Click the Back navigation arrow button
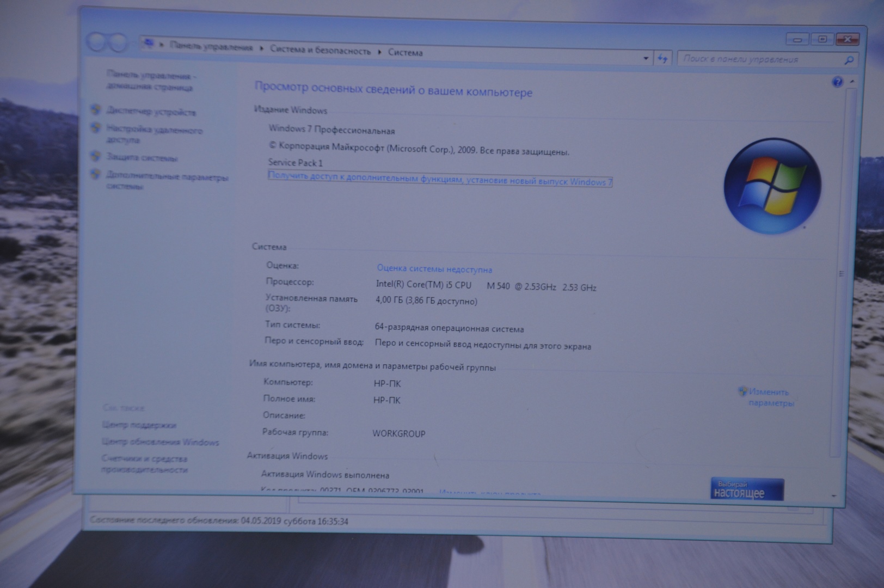 click(x=97, y=42)
